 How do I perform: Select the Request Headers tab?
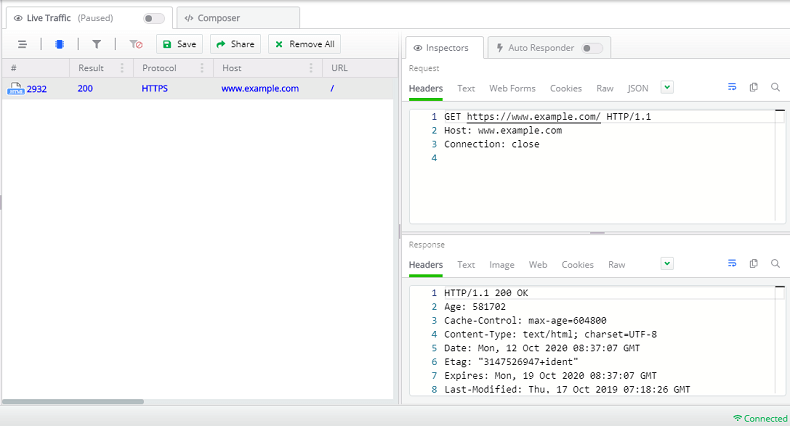pyautogui.click(x=426, y=89)
